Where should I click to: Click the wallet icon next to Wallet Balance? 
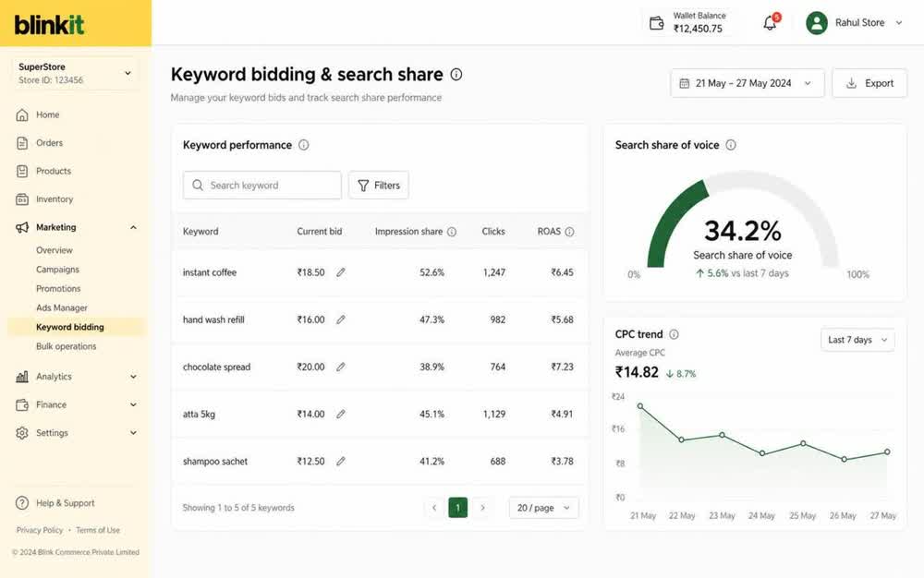click(x=656, y=23)
